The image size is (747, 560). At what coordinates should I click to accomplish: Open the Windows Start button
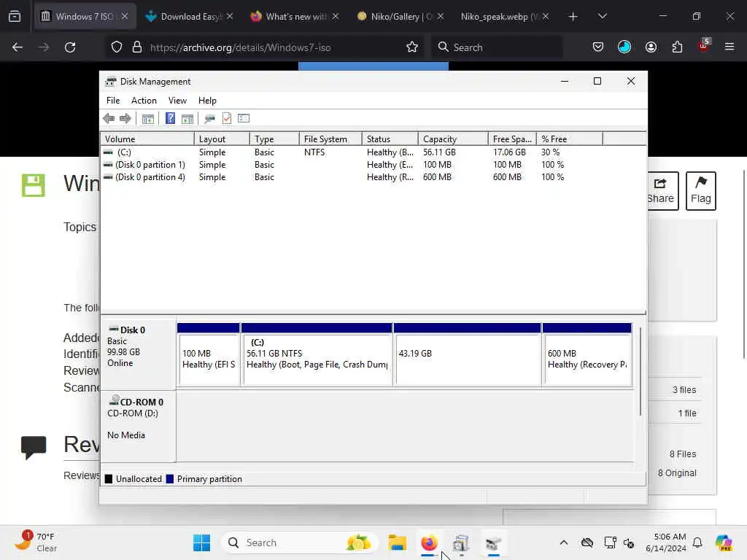pyautogui.click(x=201, y=542)
